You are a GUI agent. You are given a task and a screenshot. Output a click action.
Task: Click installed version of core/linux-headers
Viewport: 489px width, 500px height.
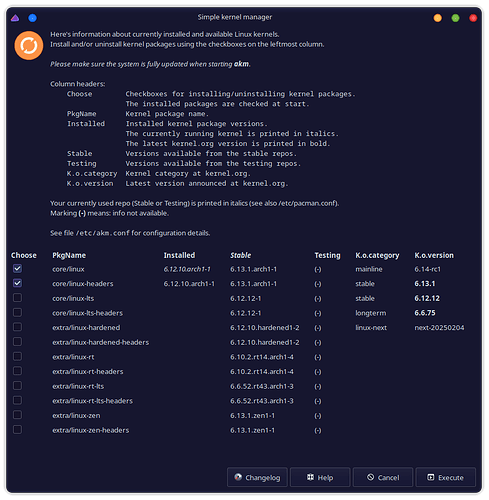(x=189, y=284)
